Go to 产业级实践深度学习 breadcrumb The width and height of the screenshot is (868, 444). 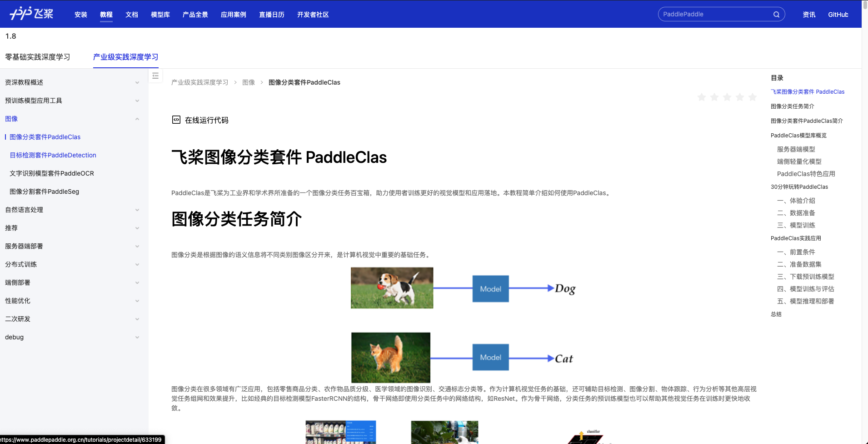tap(200, 82)
